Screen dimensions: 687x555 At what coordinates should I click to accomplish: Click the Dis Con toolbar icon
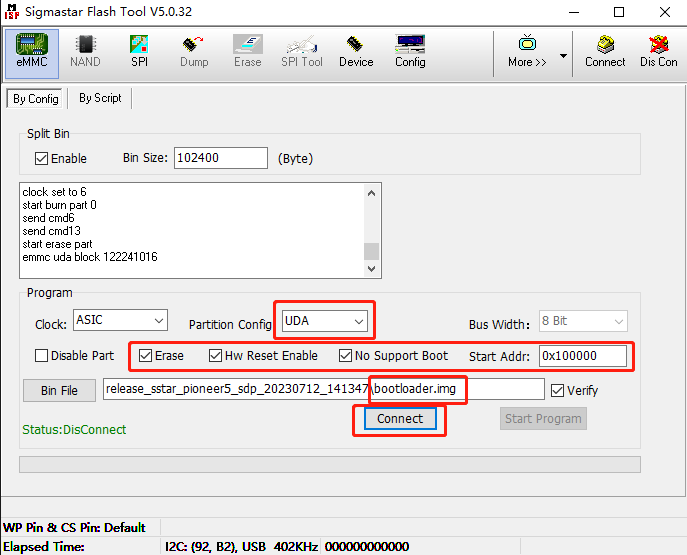[x=659, y=51]
